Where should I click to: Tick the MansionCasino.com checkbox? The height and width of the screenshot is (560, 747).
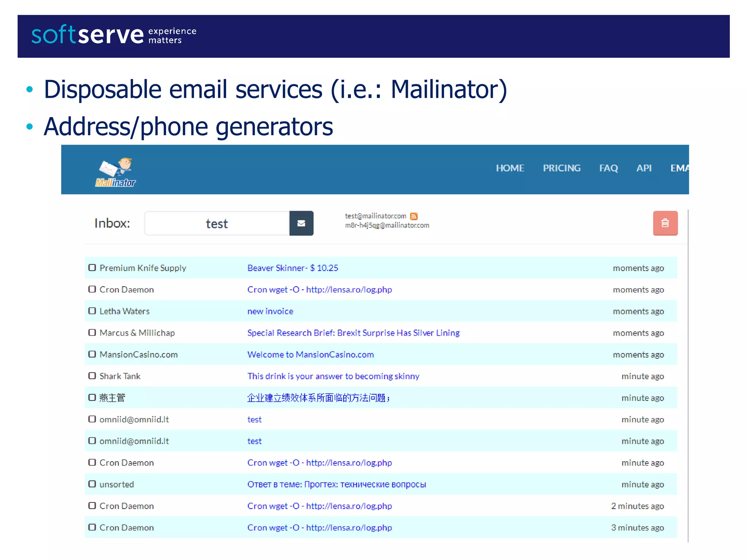(92, 354)
